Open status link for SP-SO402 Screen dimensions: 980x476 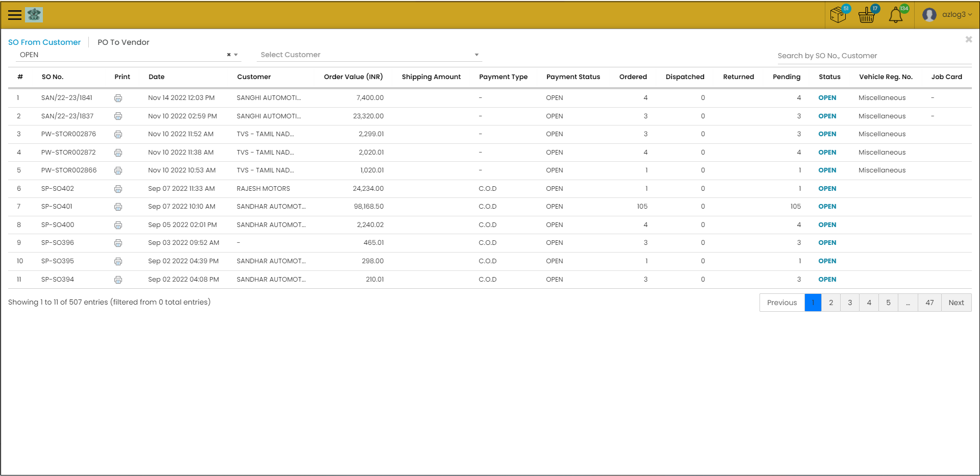827,189
